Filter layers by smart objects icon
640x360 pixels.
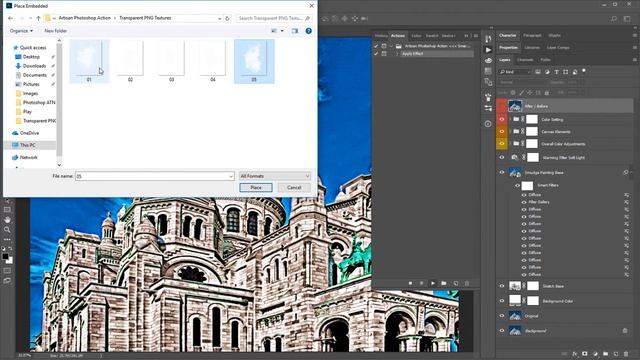coord(575,72)
